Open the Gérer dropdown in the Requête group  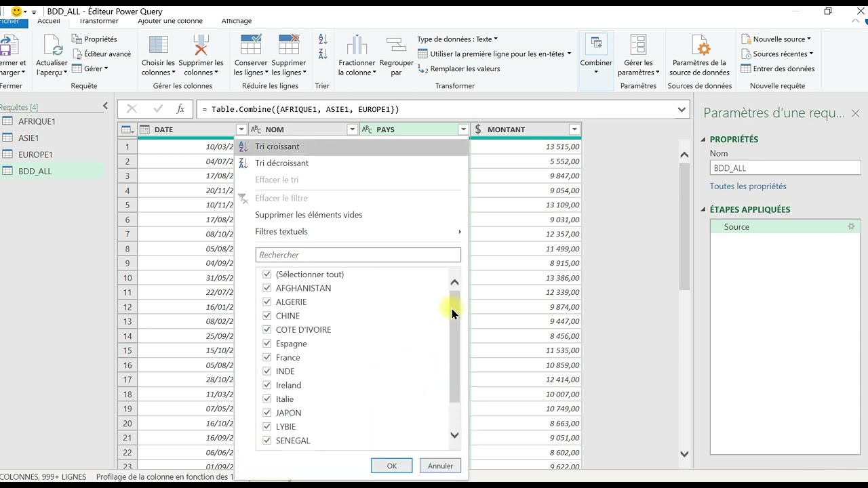point(90,68)
